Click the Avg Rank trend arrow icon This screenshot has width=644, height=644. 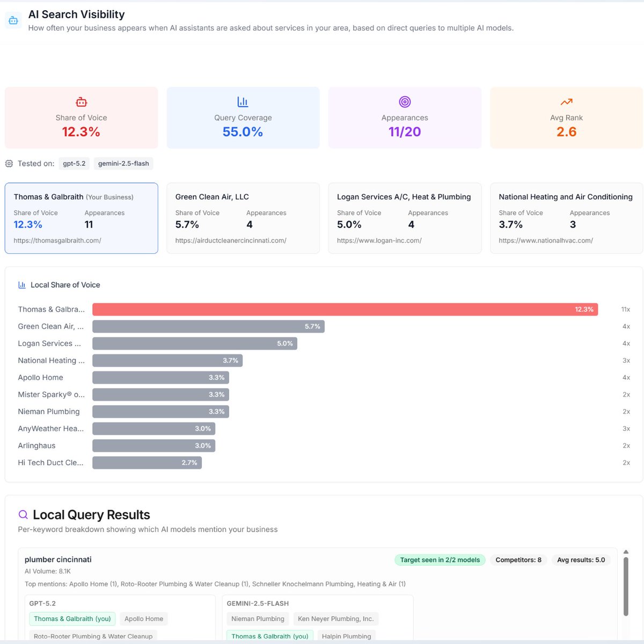566,101
